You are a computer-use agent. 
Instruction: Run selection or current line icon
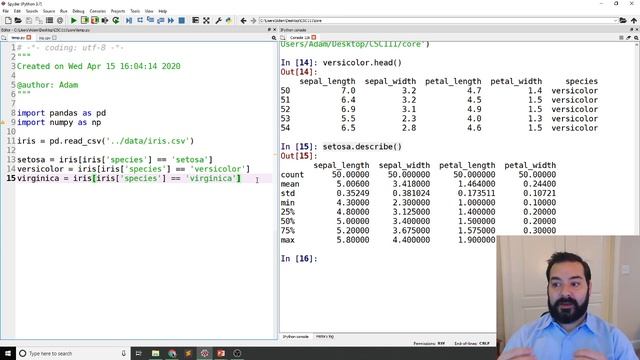point(105,20)
